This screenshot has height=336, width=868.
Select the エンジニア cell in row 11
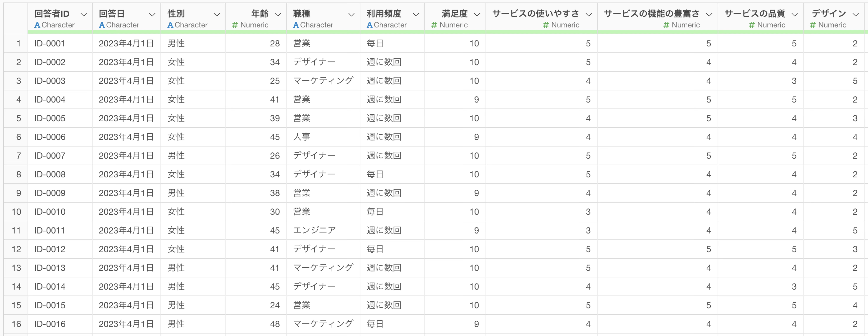314,230
